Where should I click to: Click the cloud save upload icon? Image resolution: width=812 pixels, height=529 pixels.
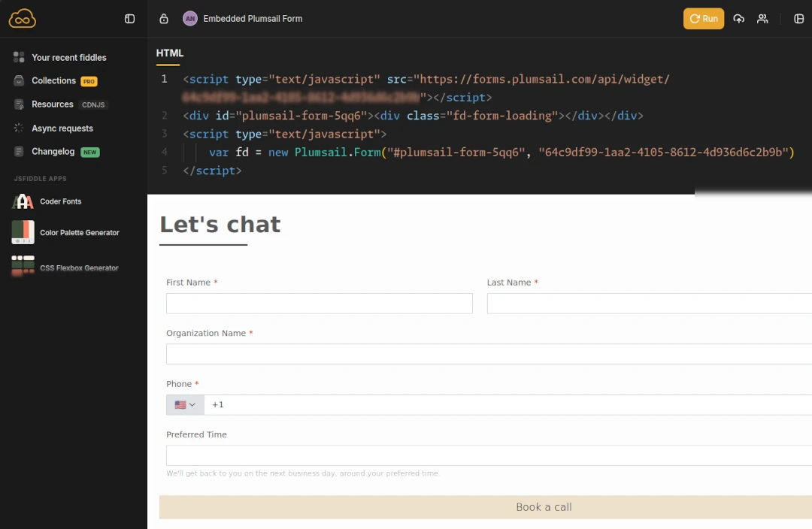(738, 19)
